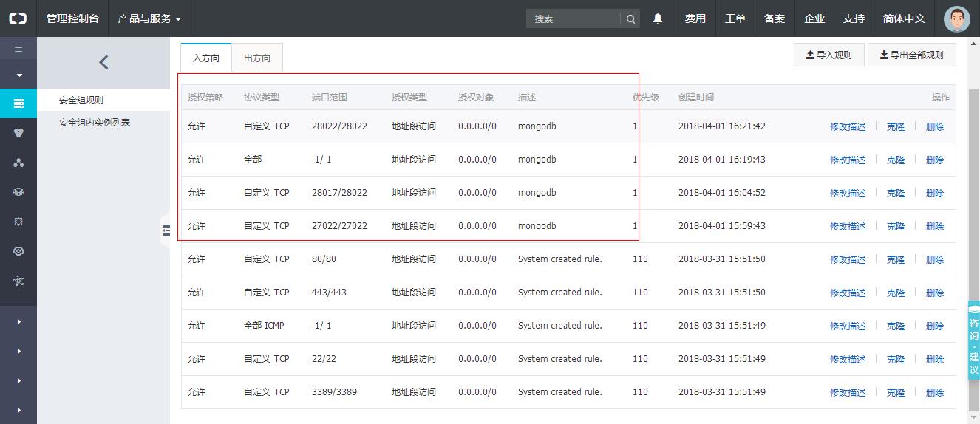Screen dimensions: 980x424
Task: Open the 简体中文 language menu
Action: [904, 18]
